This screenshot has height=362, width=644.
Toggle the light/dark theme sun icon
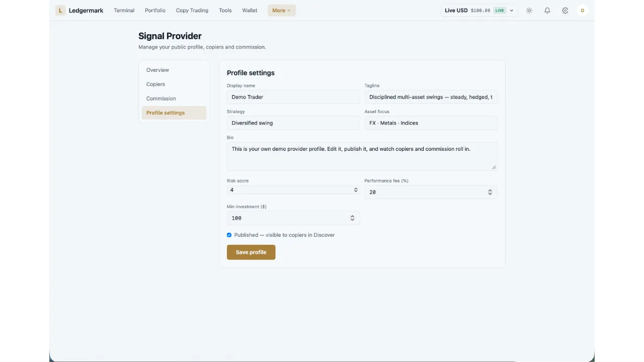(x=529, y=10)
